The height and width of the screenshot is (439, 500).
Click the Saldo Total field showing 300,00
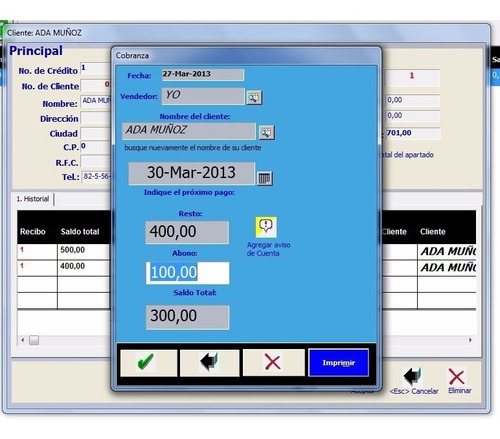[x=188, y=317]
